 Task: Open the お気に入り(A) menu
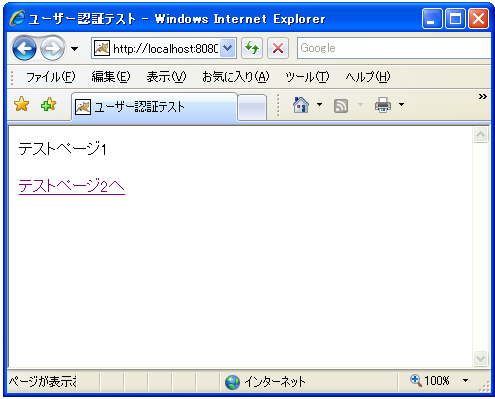[236, 77]
